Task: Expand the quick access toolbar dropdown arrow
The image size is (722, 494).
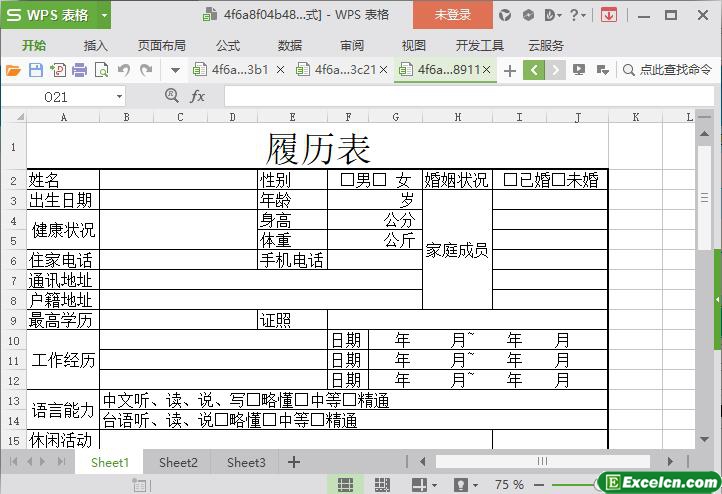Action: pyautogui.click(x=175, y=70)
